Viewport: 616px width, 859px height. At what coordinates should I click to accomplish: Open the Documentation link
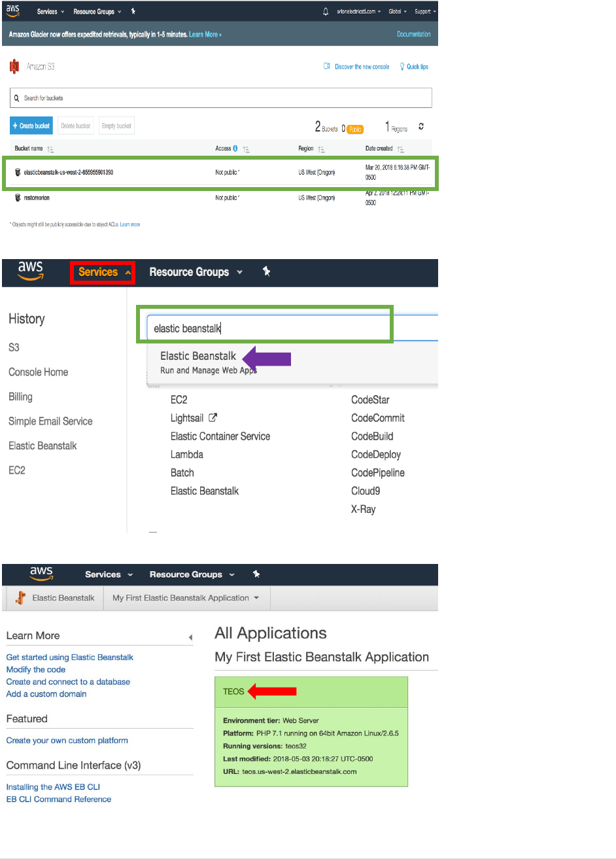point(414,34)
